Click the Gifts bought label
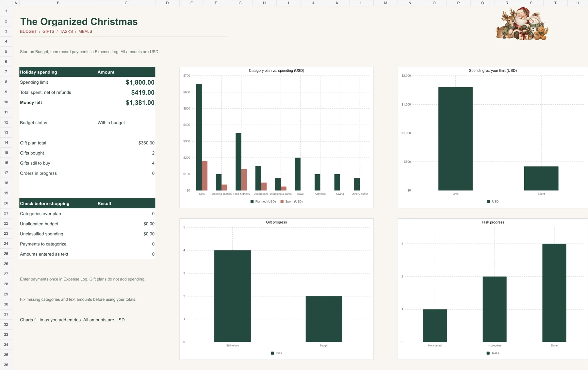Viewport: 588px width, 370px height. coord(32,153)
